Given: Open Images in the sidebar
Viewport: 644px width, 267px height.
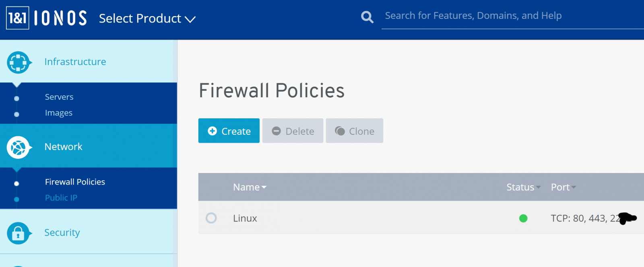Looking at the screenshot, I should 59,113.
